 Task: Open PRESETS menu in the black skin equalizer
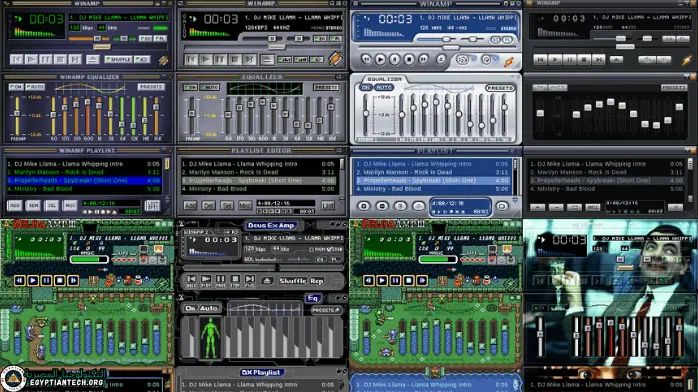[x=674, y=87]
